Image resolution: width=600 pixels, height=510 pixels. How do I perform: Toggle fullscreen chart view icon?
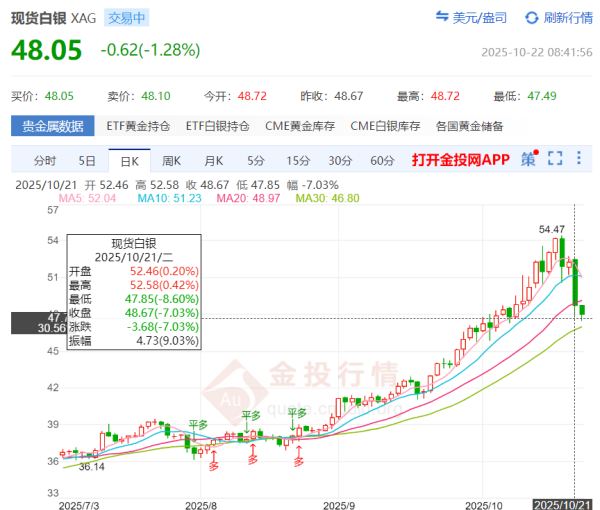pyautogui.click(x=555, y=159)
